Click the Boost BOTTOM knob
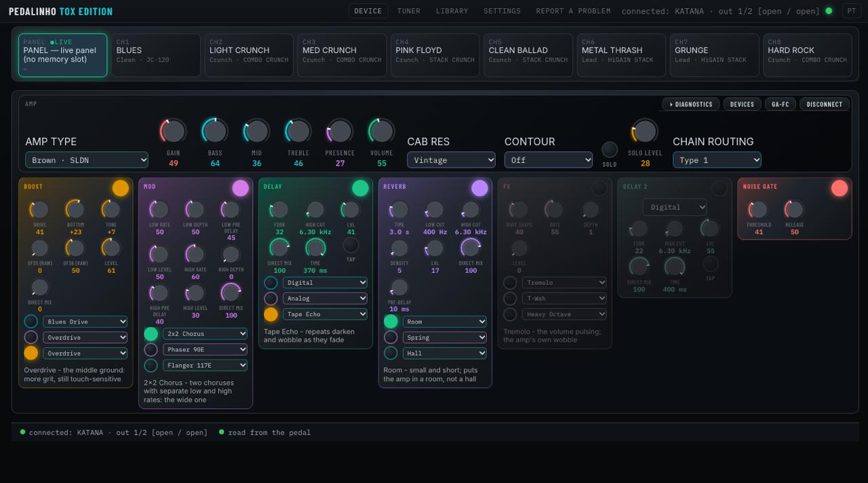Image resolution: width=868 pixels, height=483 pixels. pyautogui.click(x=75, y=210)
